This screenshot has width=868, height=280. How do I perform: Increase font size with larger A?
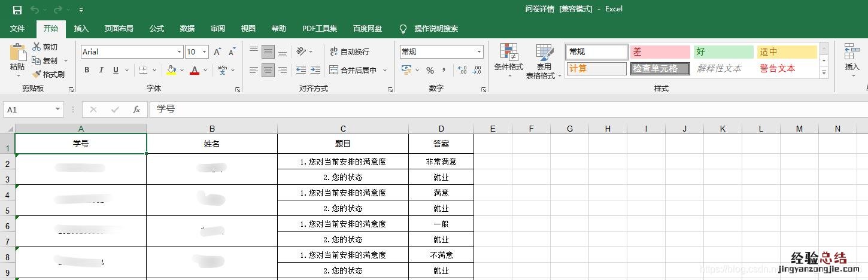pos(218,52)
